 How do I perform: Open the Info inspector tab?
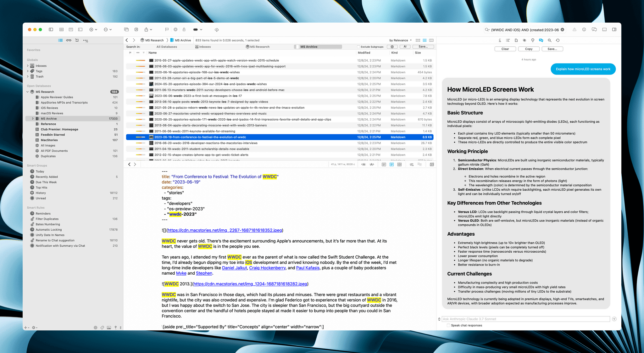500,40
